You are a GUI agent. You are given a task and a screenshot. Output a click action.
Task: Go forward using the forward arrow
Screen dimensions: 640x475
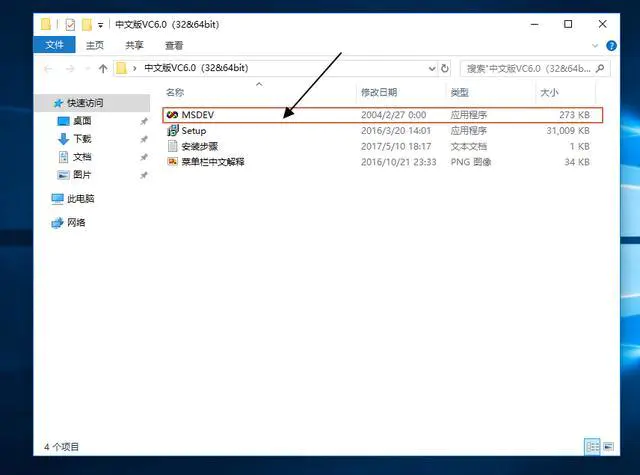click(70, 69)
